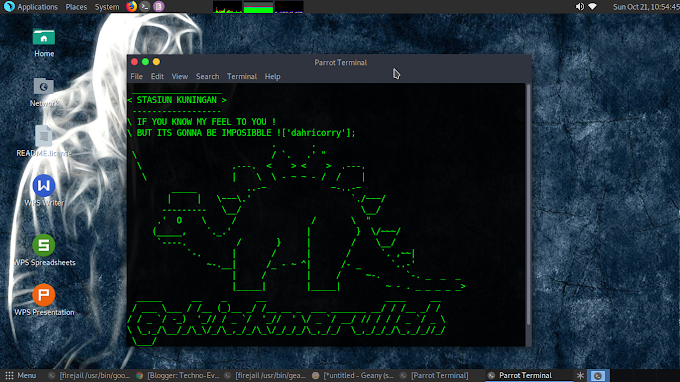
Task: Open the Menu button in the bottom panel
Action: point(20,375)
